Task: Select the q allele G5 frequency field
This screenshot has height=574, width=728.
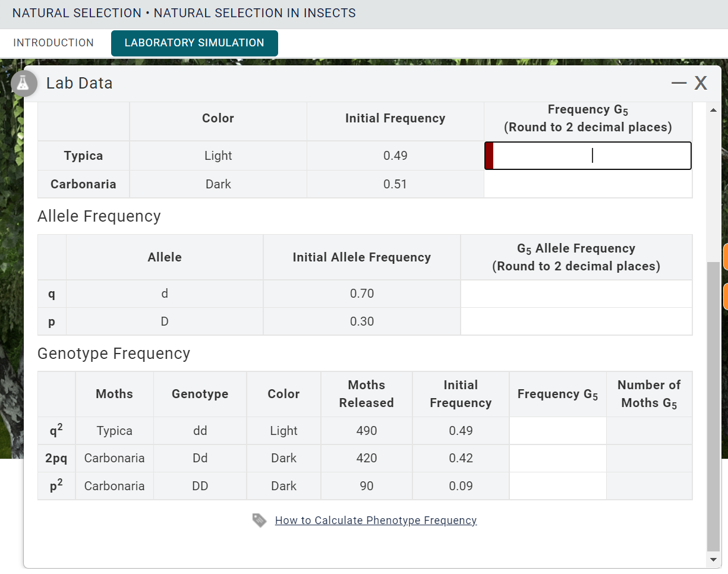Action: (x=576, y=294)
